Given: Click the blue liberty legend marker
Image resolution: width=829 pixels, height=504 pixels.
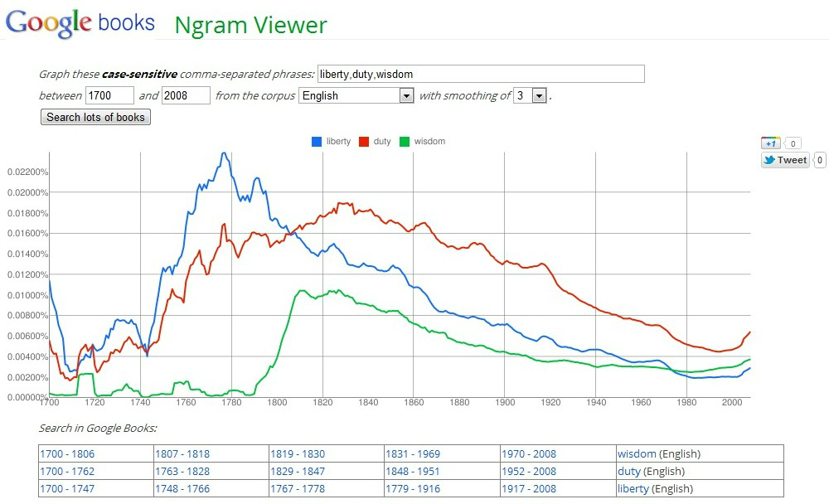Looking at the screenshot, I should [316, 142].
